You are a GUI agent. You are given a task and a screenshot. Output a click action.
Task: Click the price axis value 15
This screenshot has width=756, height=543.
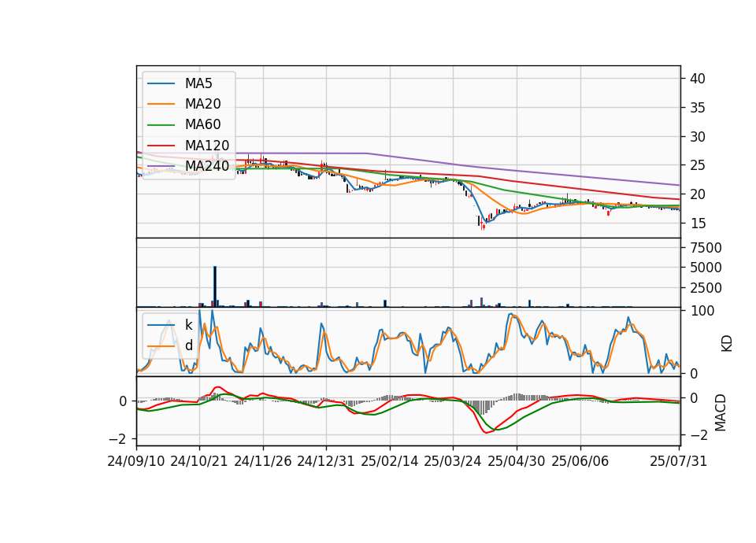(697, 223)
